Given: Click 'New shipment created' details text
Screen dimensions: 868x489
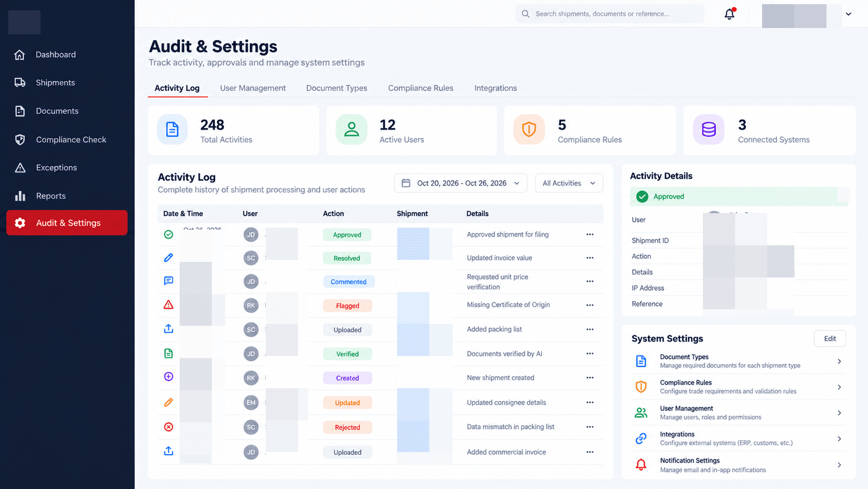Looking at the screenshot, I should click(x=500, y=378).
